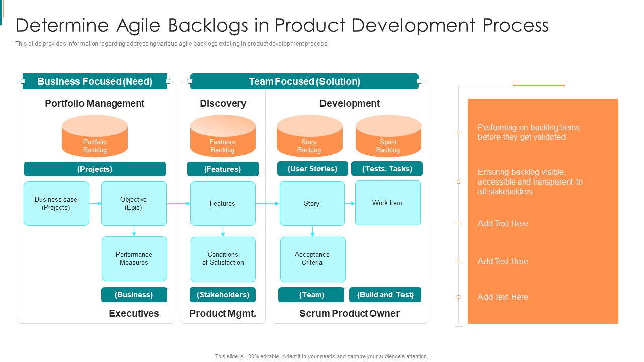
Task: Click the second 'Add Text Here' placeholder
Action: pos(503,261)
